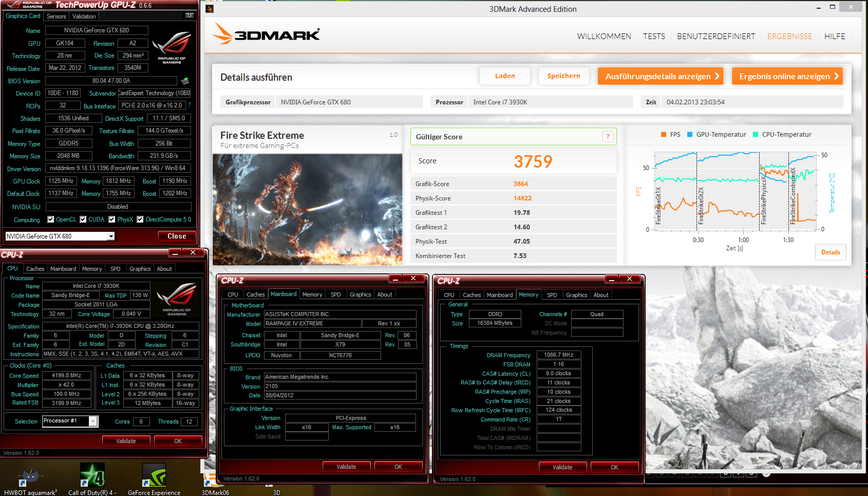Open the Graphics tab in the CPU-Z Memory window
868x496 pixels.
[x=576, y=295]
